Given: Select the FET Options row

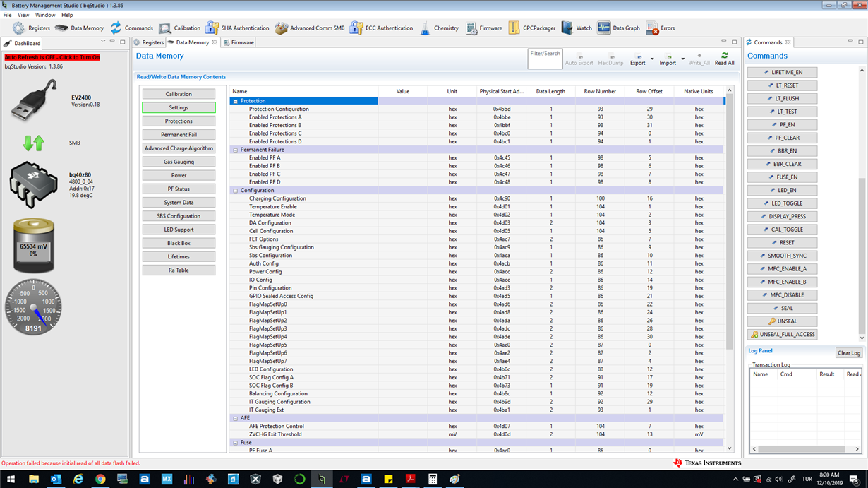Looking at the screenshot, I should (478, 239).
